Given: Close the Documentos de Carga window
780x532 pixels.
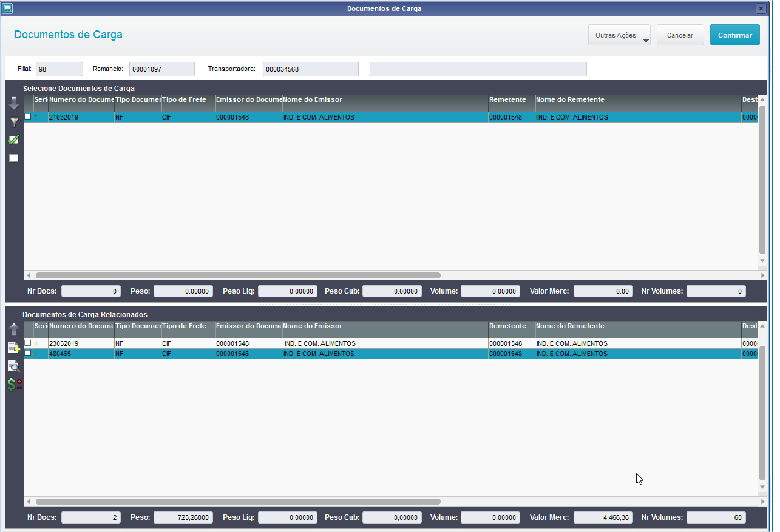Looking at the screenshot, I should pos(761,8).
